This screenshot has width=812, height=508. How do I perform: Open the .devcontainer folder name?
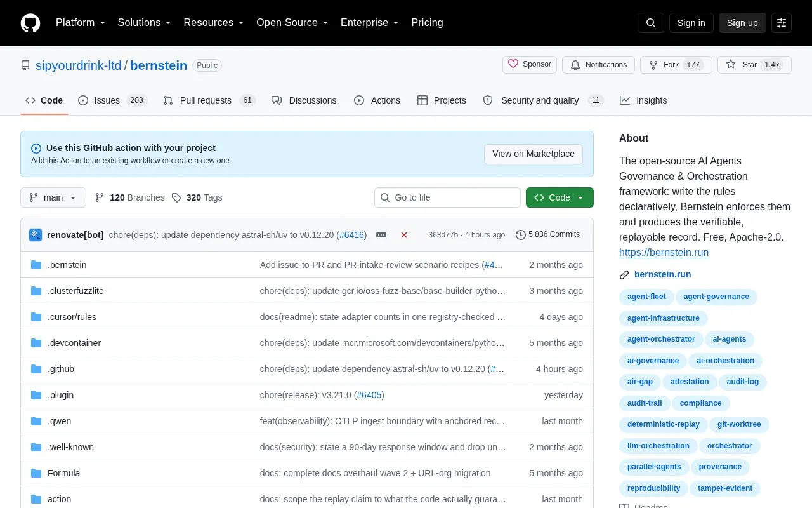coord(74,343)
